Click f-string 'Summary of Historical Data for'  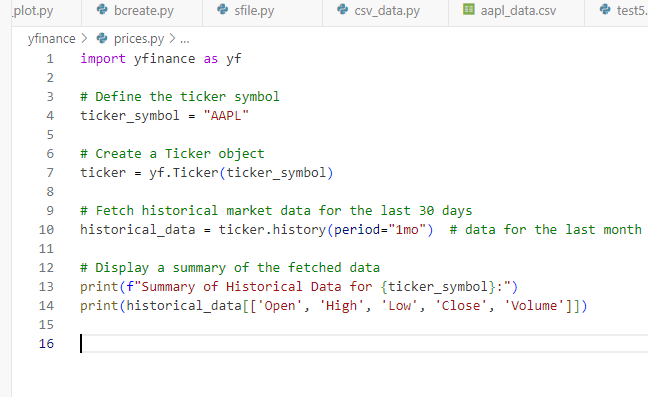click(x=257, y=287)
